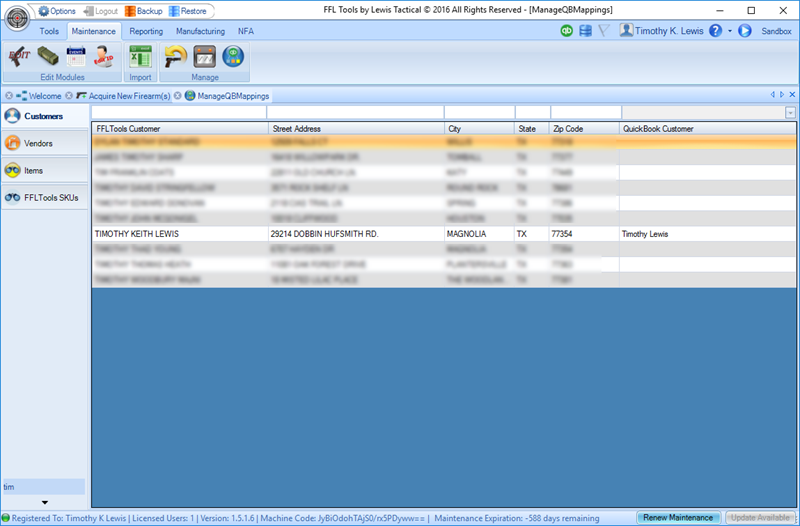Open the Reporting ribbon tab

point(146,31)
